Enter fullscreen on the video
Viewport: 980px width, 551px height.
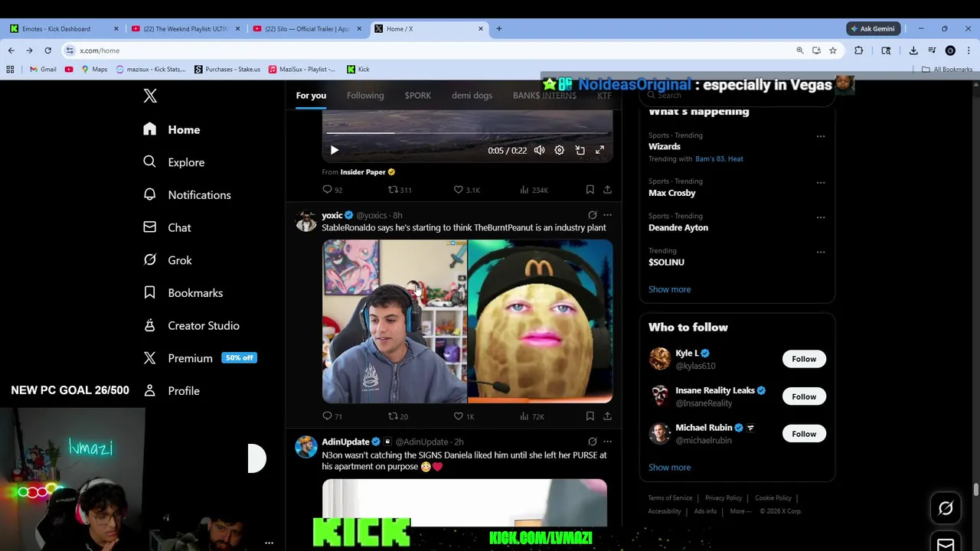click(599, 150)
